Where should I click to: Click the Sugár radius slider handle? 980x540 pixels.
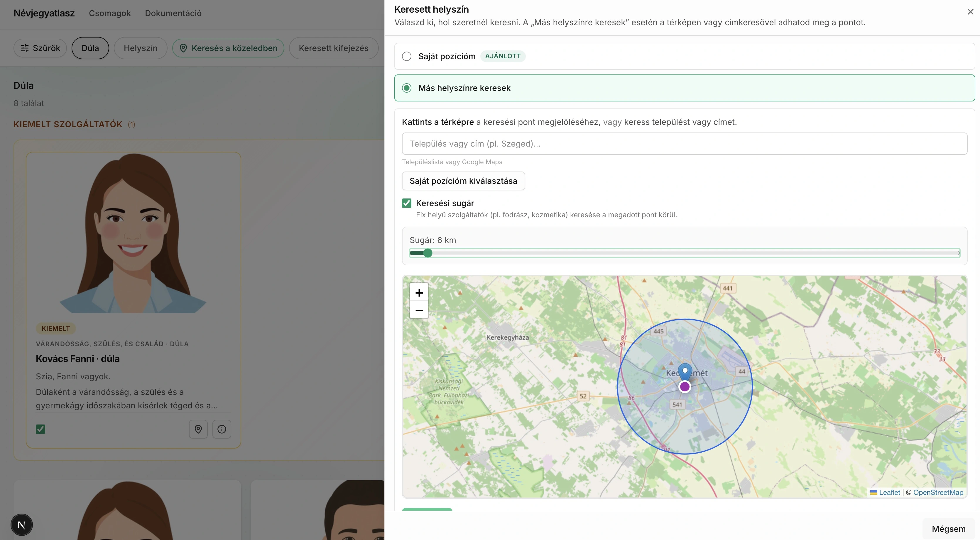(x=428, y=253)
